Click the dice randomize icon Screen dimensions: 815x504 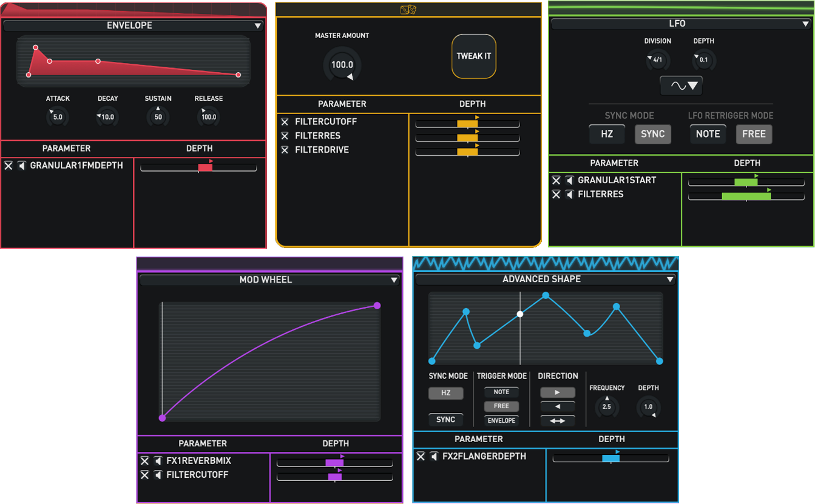408,10
